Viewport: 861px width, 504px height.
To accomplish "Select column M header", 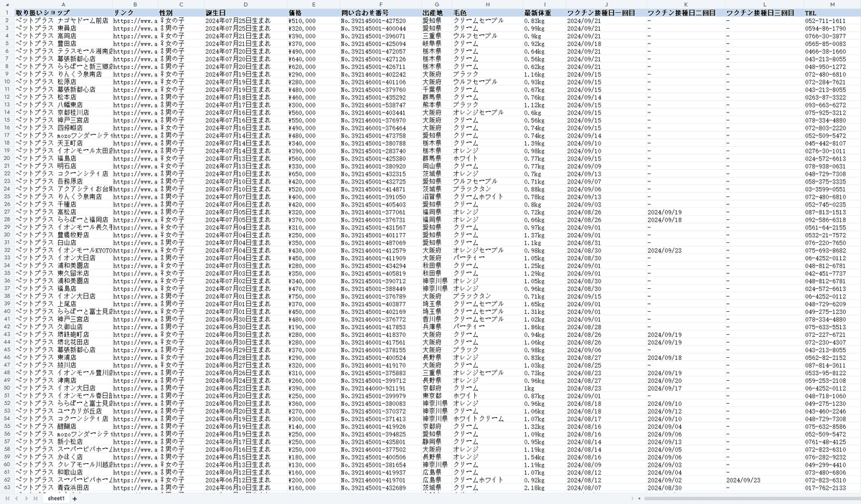I will (832, 4).
